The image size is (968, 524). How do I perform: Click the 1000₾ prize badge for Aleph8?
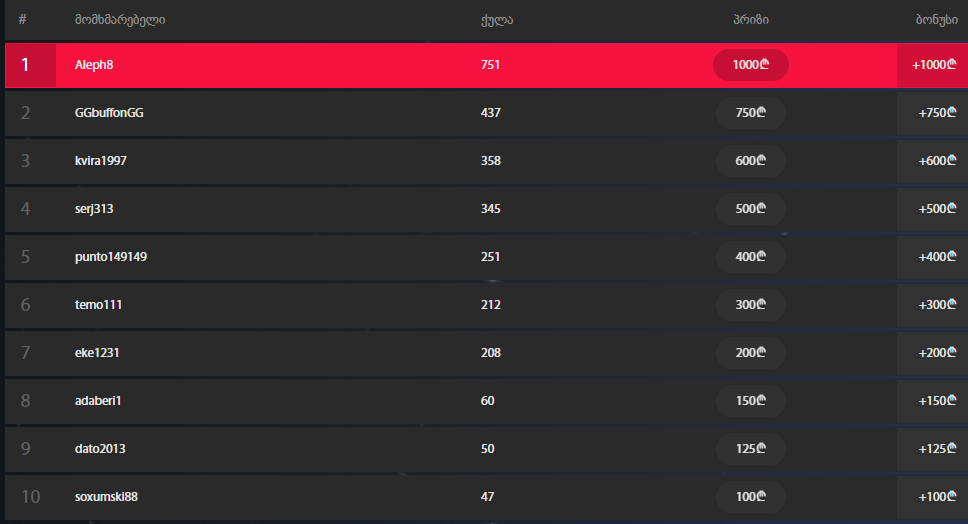tap(751, 65)
